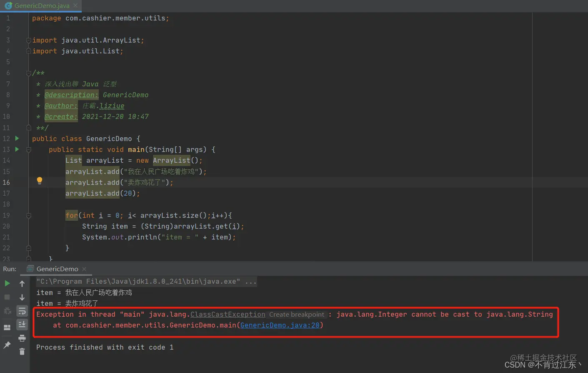The width and height of the screenshot is (588, 373).
Task: Click the attach debugger bug icon
Action: click(7, 311)
